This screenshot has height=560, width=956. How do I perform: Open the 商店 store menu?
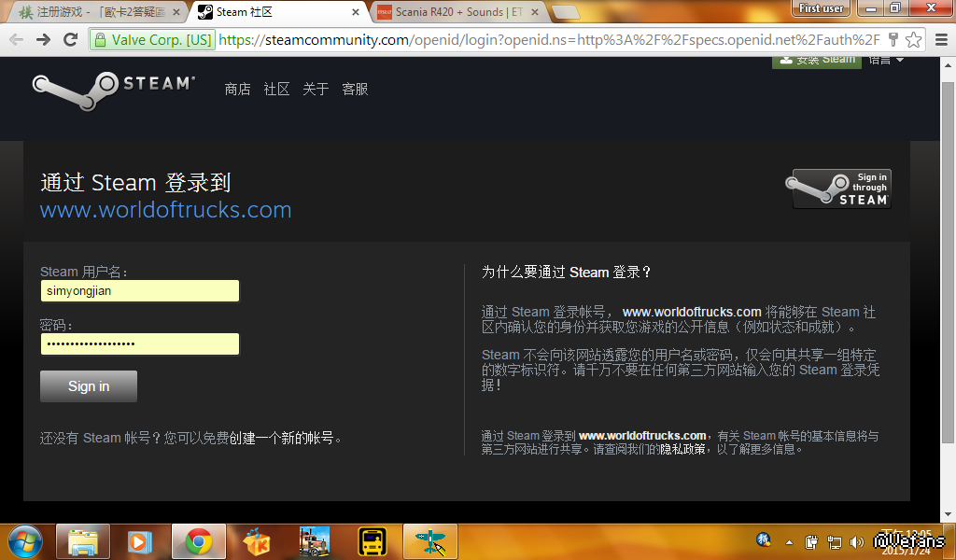(237, 89)
